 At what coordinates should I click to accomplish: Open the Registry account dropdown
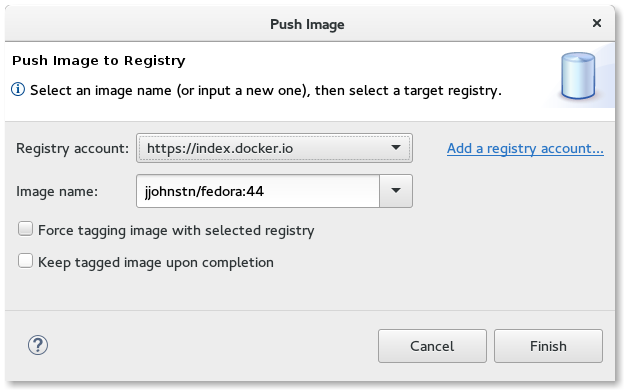click(274, 148)
